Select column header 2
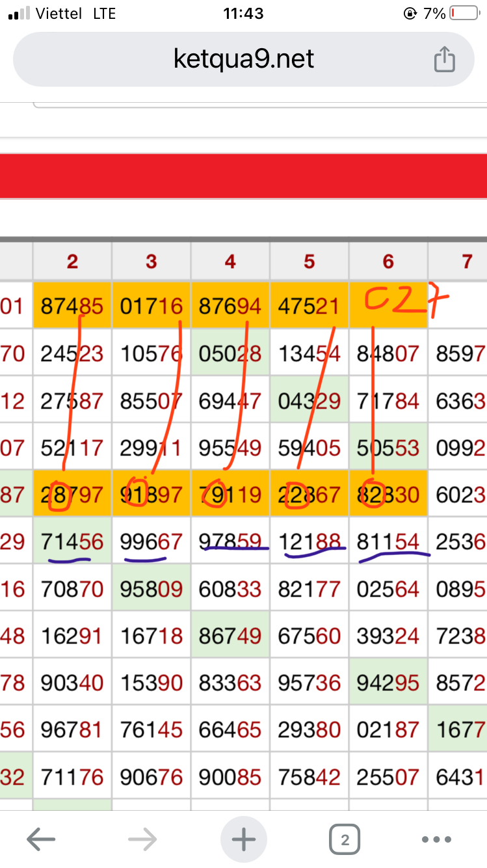 [72, 262]
